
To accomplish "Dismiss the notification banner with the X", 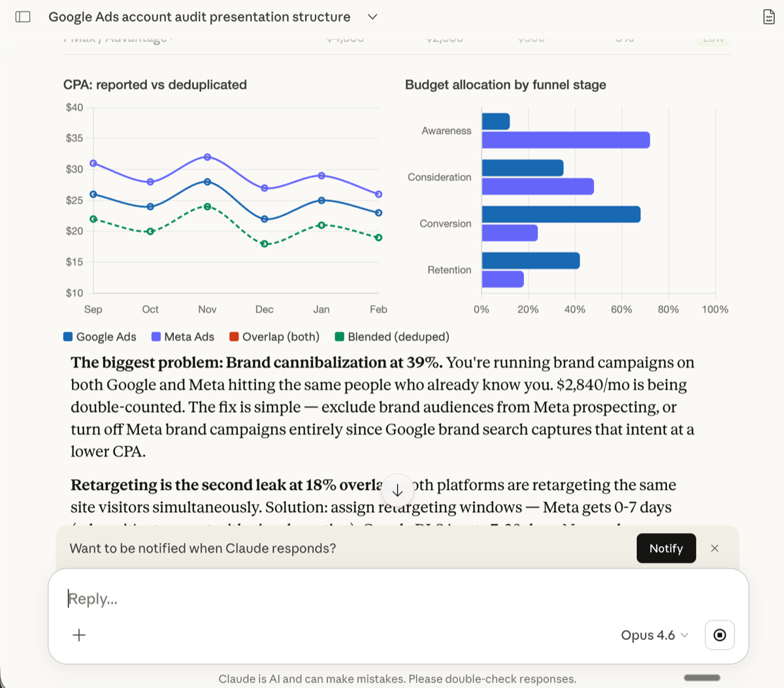I will [x=715, y=548].
